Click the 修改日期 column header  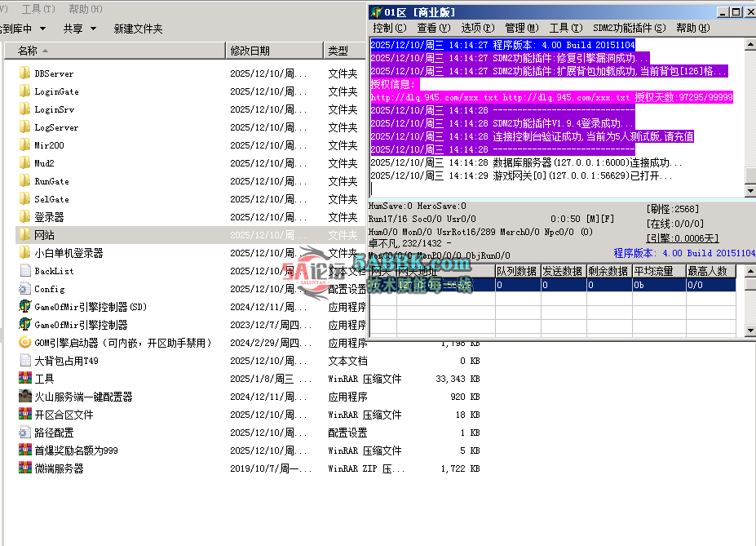250,51
